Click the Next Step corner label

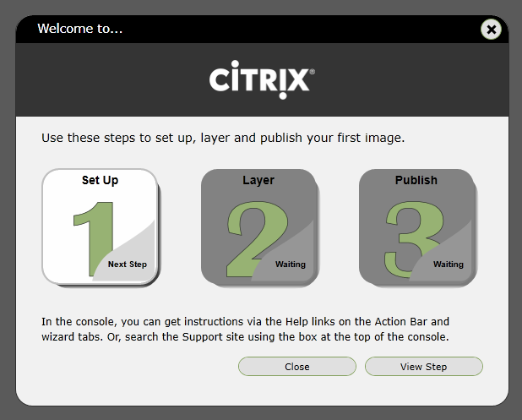click(x=128, y=265)
